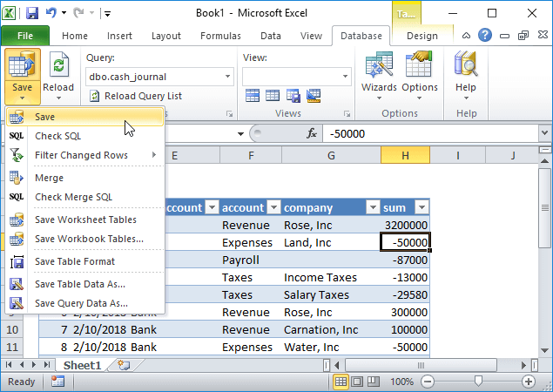Expand the formula bar
553x392 pixels.
click(x=544, y=133)
